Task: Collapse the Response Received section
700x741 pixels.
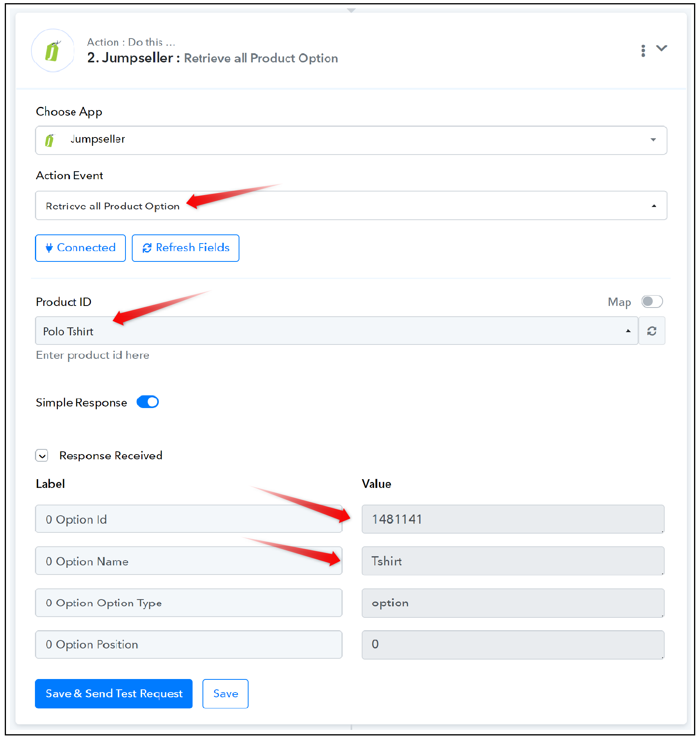Action: pos(42,455)
